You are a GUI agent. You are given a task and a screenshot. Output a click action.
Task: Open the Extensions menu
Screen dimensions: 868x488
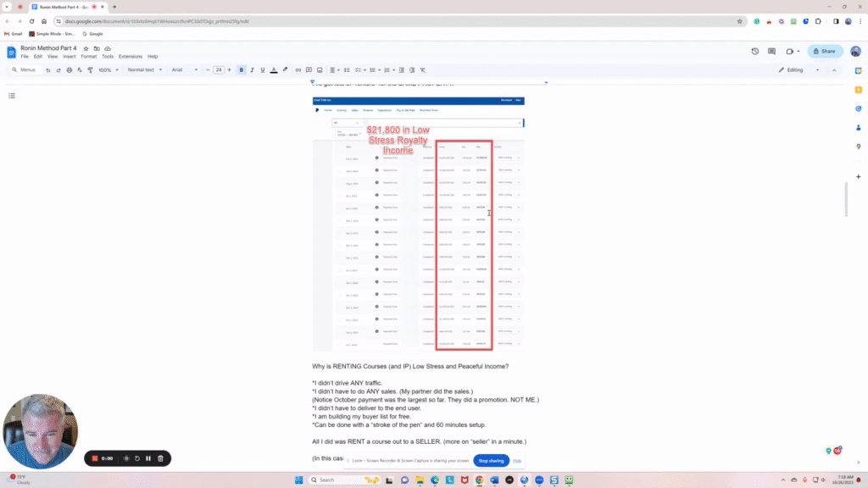131,57
